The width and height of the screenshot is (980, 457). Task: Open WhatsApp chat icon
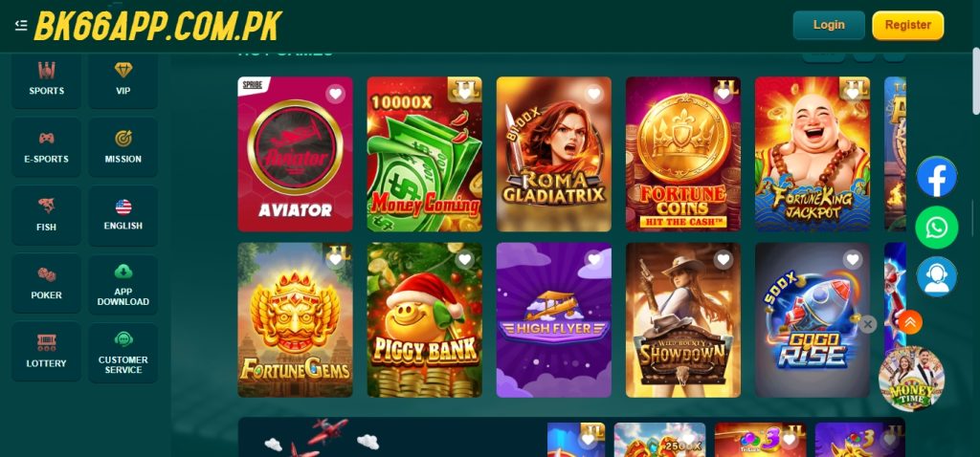tap(936, 228)
